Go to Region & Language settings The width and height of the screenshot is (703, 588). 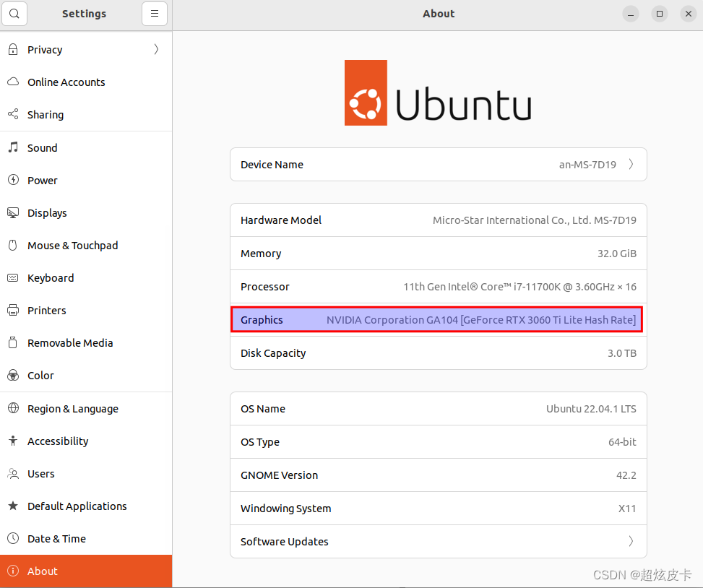tap(72, 409)
